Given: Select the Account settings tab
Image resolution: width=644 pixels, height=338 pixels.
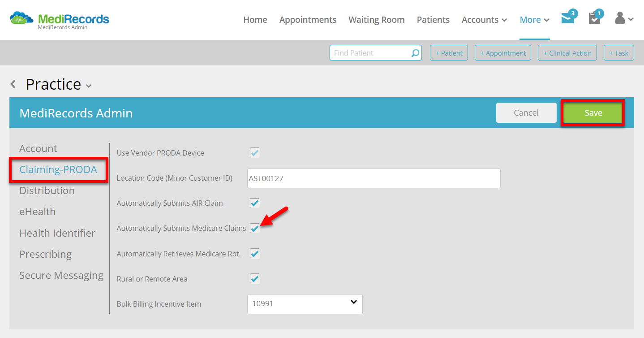Looking at the screenshot, I should [x=38, y=148].
